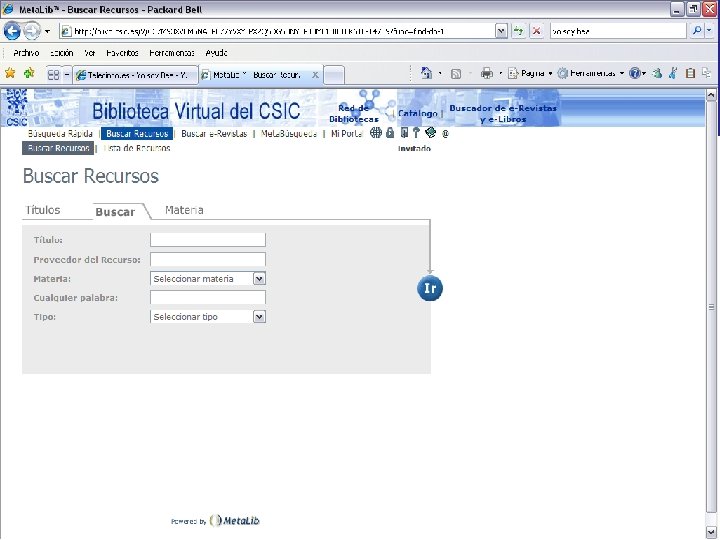The height and width of the screenshot is (540, 720).
Task: Open the Edición menu
Action: (62, 53)
